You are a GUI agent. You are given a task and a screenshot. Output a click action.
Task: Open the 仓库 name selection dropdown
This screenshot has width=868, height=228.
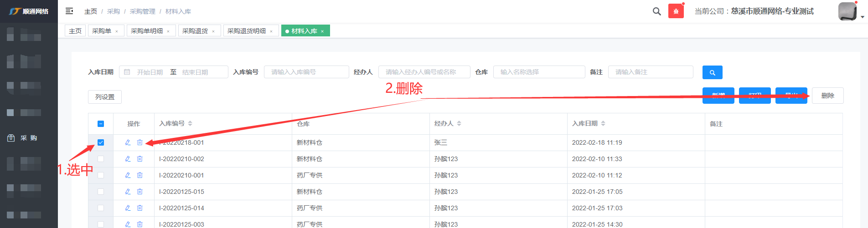coord(539,72)
